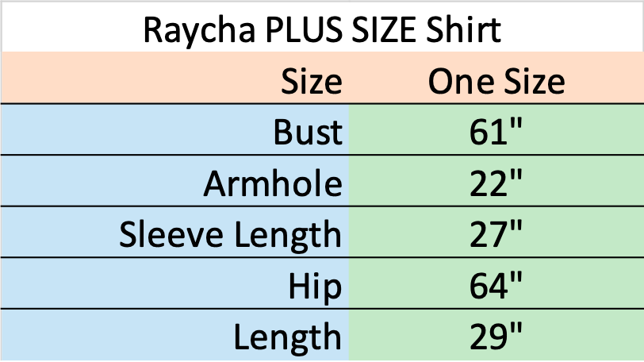Image resolution: width=644 pixels, height=362 pixels.
Task: Select the "Size" header cell
Action: click(312, 81)
